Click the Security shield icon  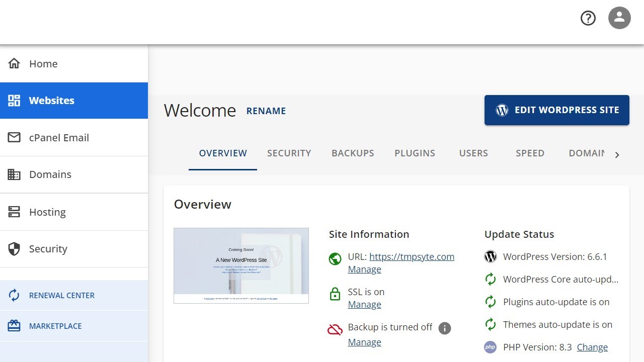pos(14,249)
